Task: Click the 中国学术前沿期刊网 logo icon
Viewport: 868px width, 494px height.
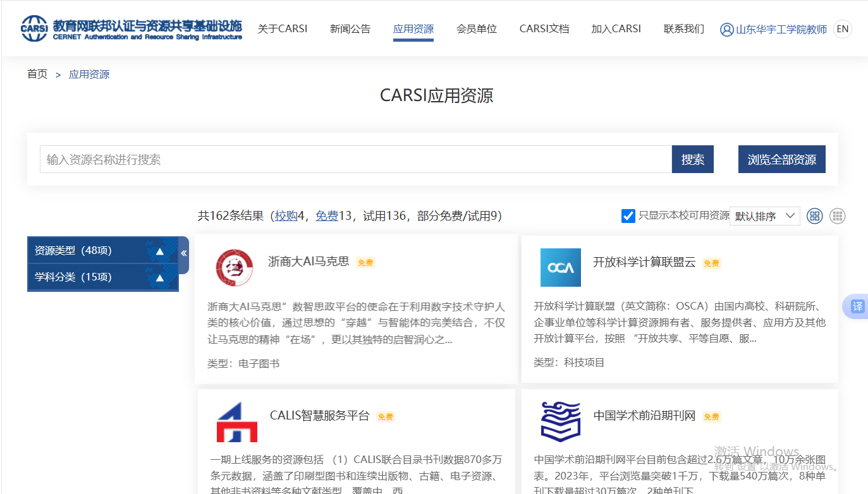Action: pos(560,421)
